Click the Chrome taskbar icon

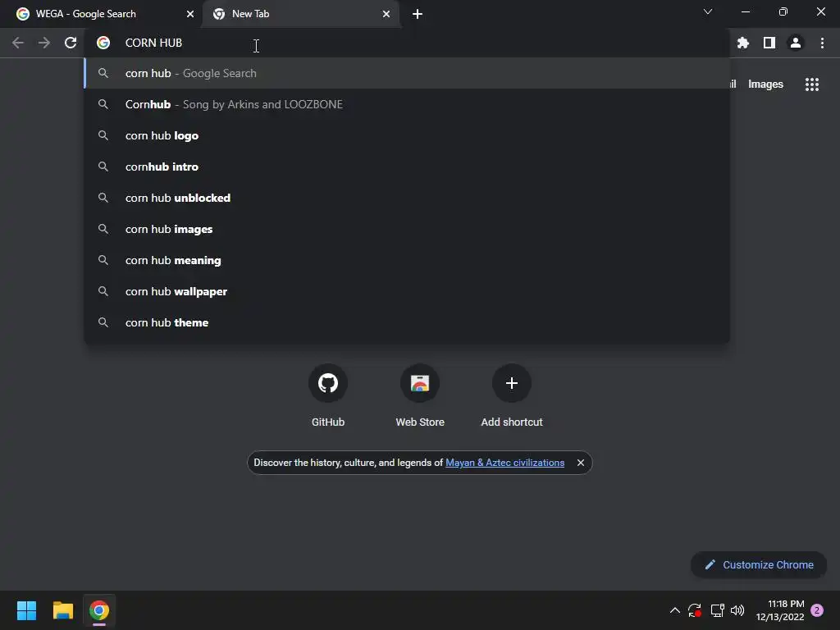pos(99,610)
